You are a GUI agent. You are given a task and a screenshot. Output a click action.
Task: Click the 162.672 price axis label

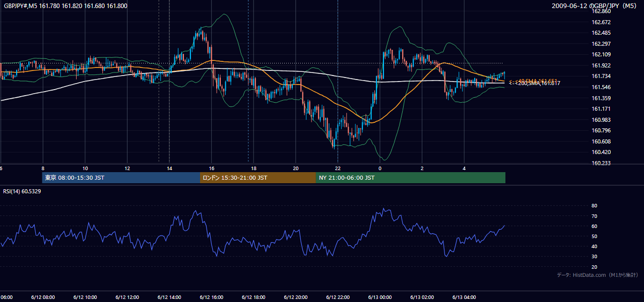(x=601, y=22)
